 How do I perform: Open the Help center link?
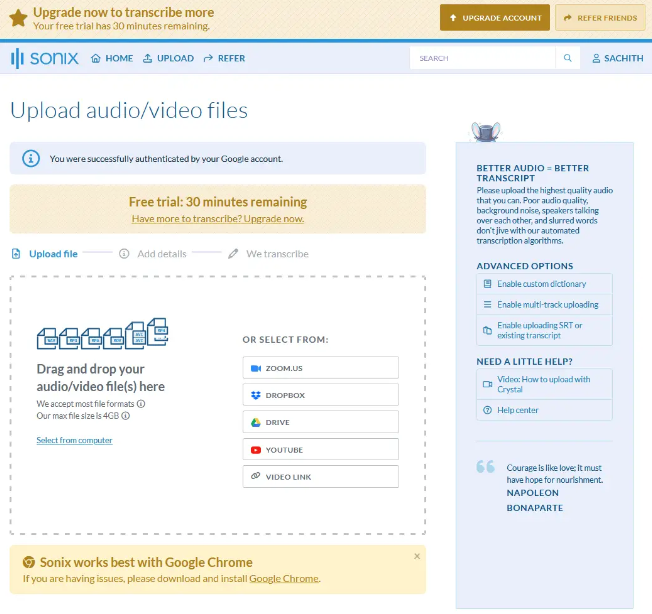[x=544, y=410]
